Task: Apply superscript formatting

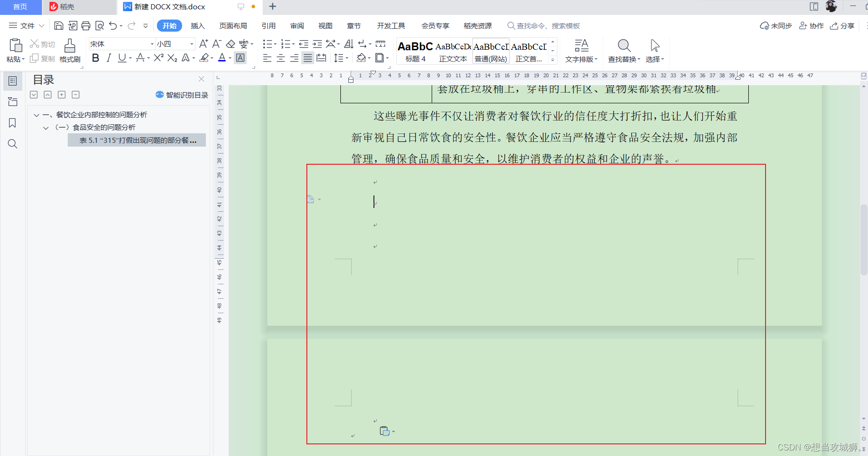Action: (158, 58)
